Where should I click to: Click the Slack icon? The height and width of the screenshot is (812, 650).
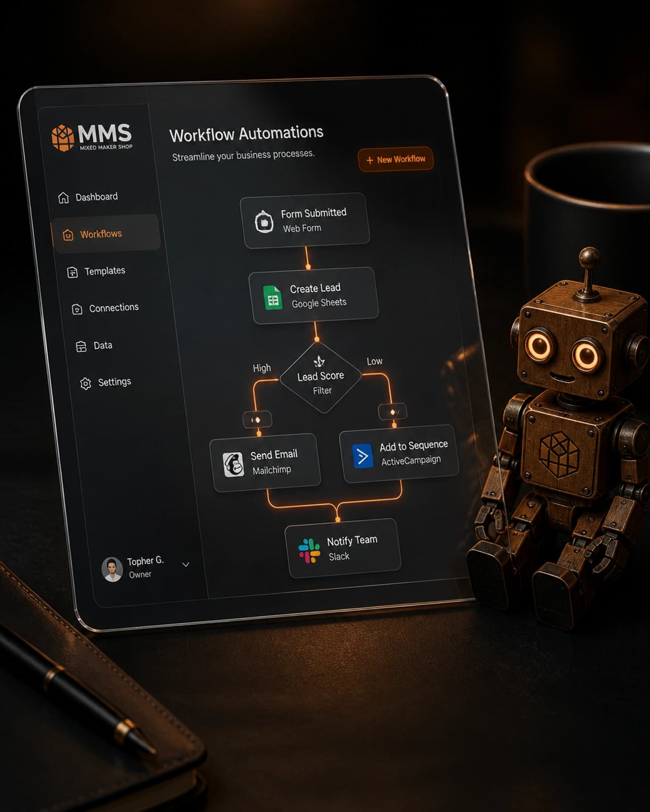[309, 551]
